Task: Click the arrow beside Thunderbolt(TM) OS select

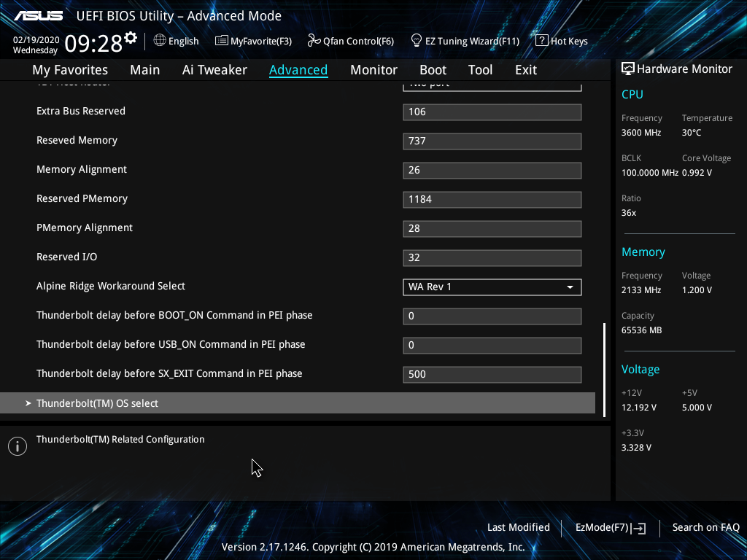Action: (x=28, y=403)
